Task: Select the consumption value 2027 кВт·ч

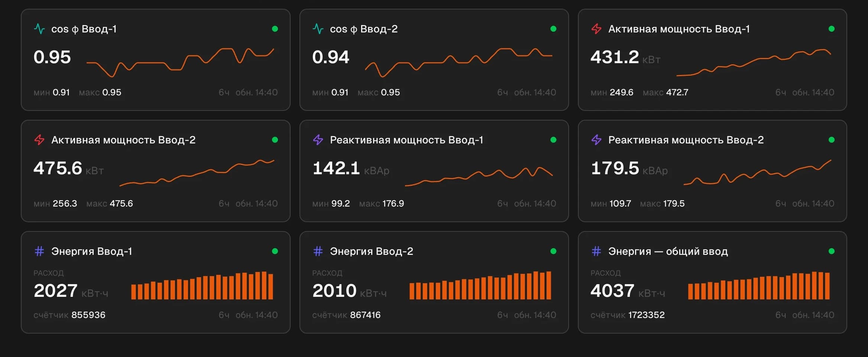Action: (x=71, y=291)
